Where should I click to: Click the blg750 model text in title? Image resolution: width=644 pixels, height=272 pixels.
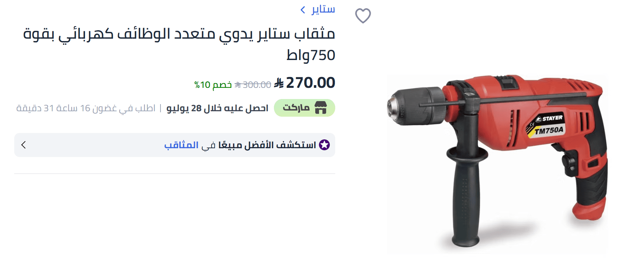coord(311,55)
